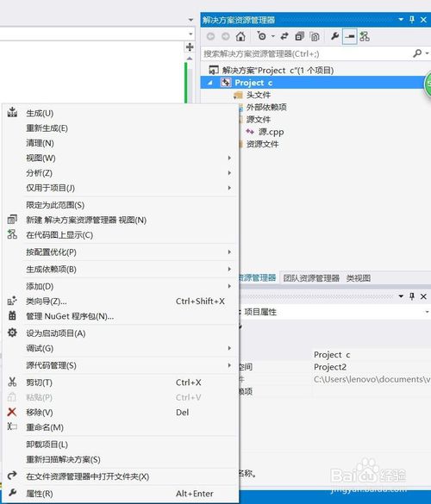Screen dimensions: 431x504
Task: Expand 源代码管理(S) submenu
Action: click(121, 365)
